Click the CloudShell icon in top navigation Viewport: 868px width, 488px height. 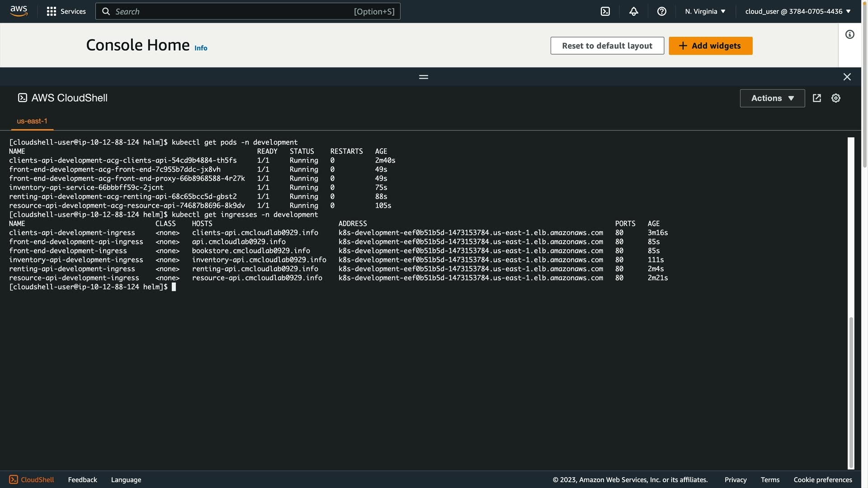605,11
